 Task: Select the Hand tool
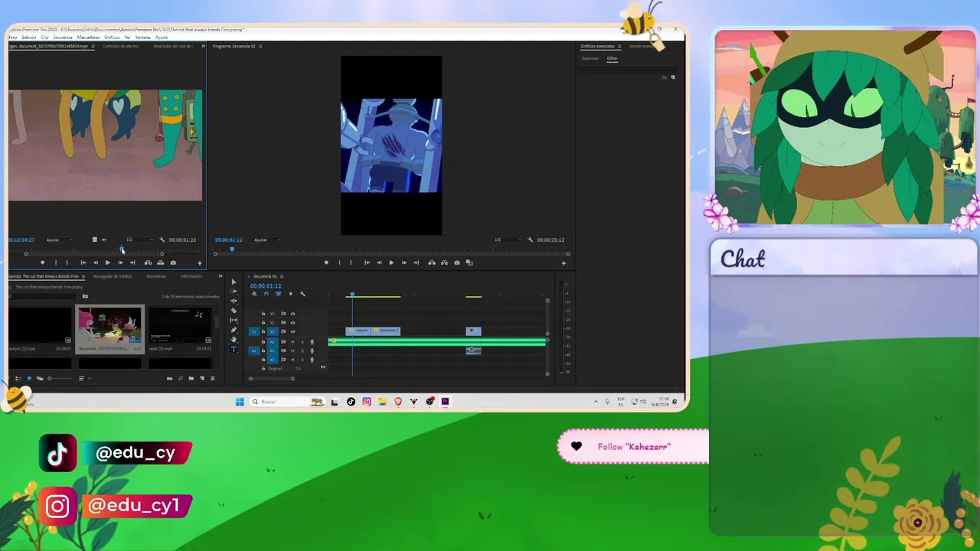click(x=234, y=340)
